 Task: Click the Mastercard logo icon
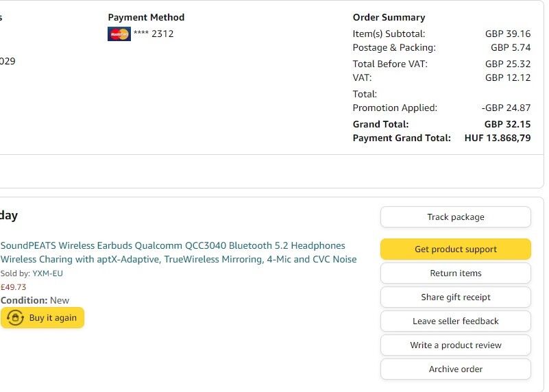119,34
